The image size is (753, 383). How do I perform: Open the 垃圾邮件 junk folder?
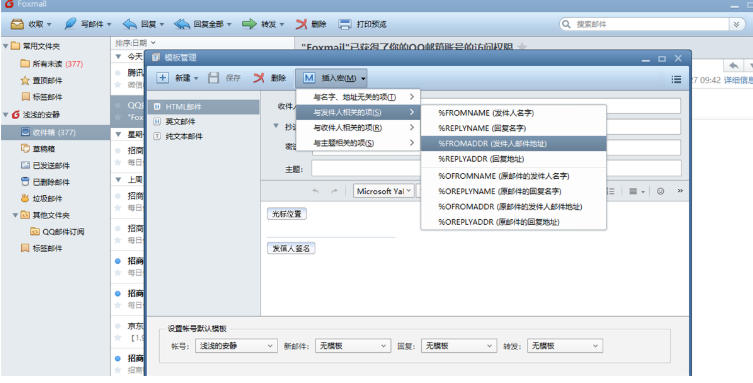click(41, 198)
